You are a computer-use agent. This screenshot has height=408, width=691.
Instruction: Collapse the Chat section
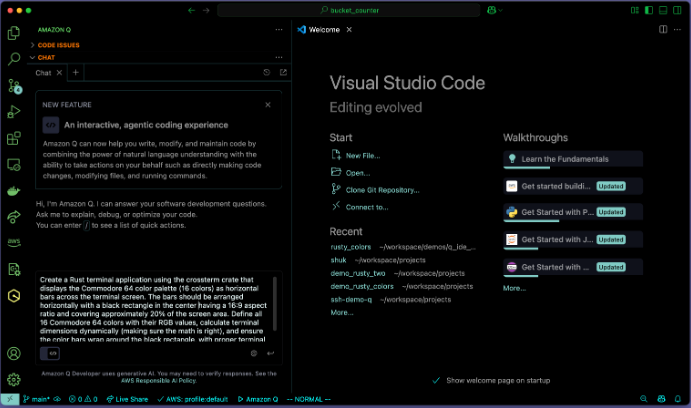(x=47, y=58)
